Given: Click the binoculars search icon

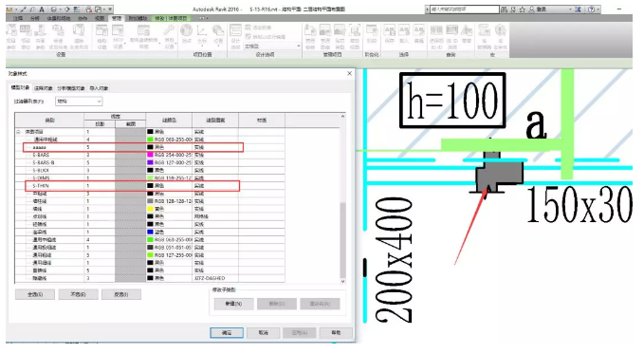Looking at the screenshot, I should (504, 9).
